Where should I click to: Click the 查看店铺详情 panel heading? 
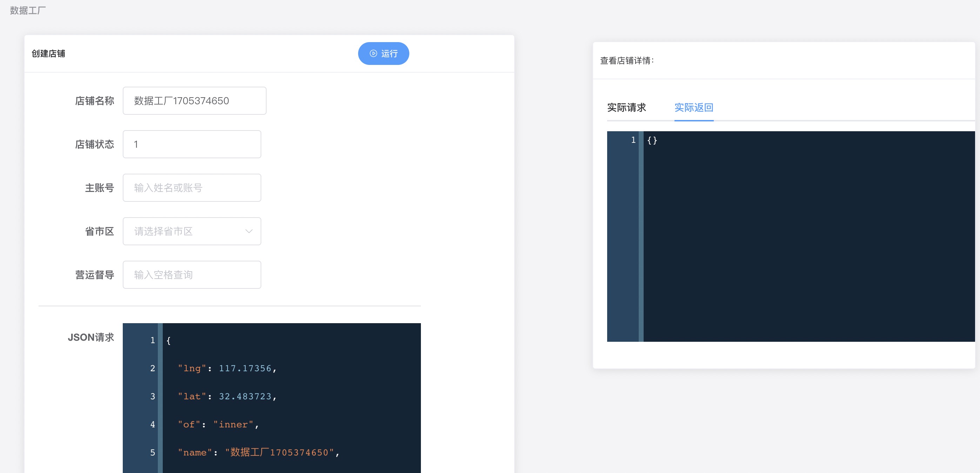pos(626,60)
